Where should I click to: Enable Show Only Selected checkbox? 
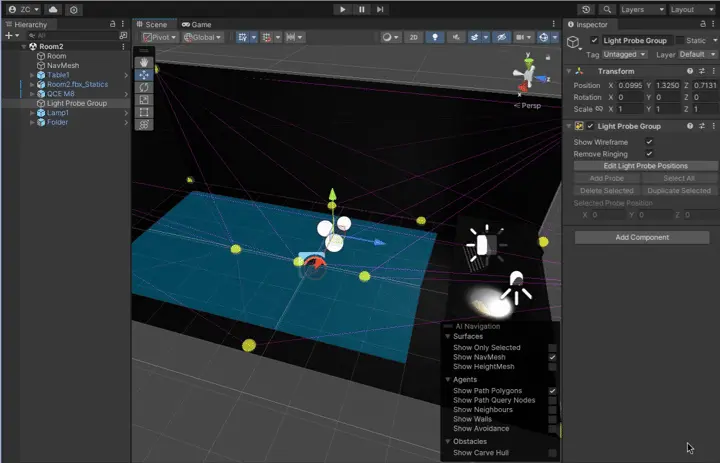(552, 348)
